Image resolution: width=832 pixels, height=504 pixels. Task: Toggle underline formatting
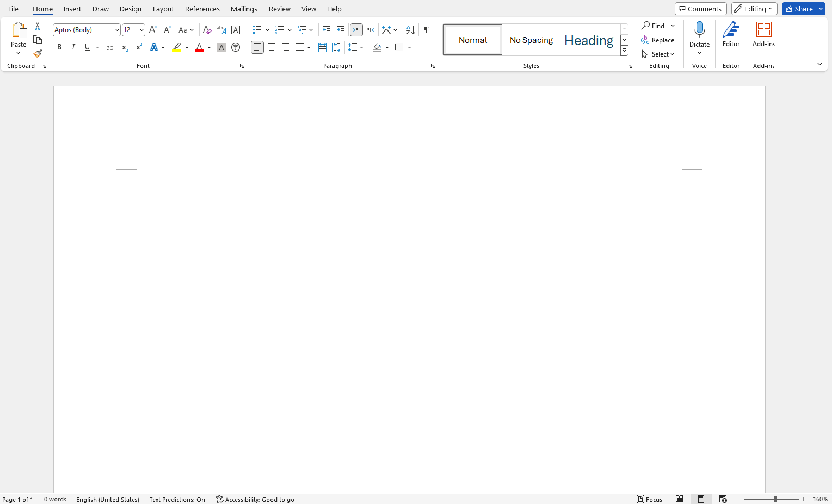[x=87, y=47]
